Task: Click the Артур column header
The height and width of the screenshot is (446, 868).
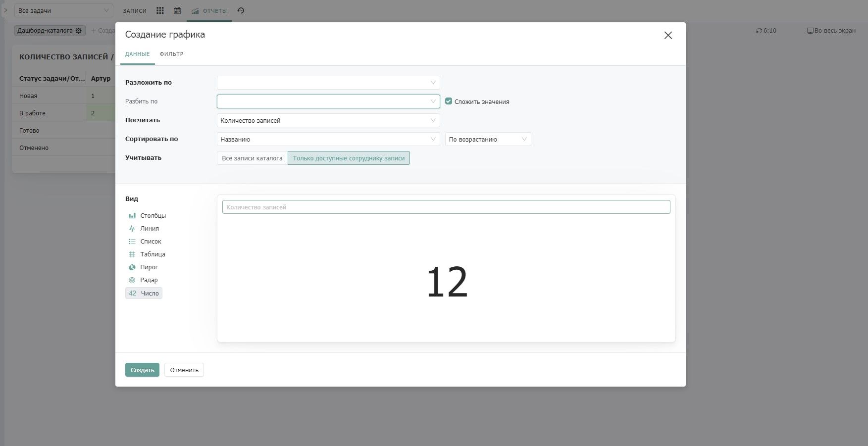Action: tap(101, 78)
